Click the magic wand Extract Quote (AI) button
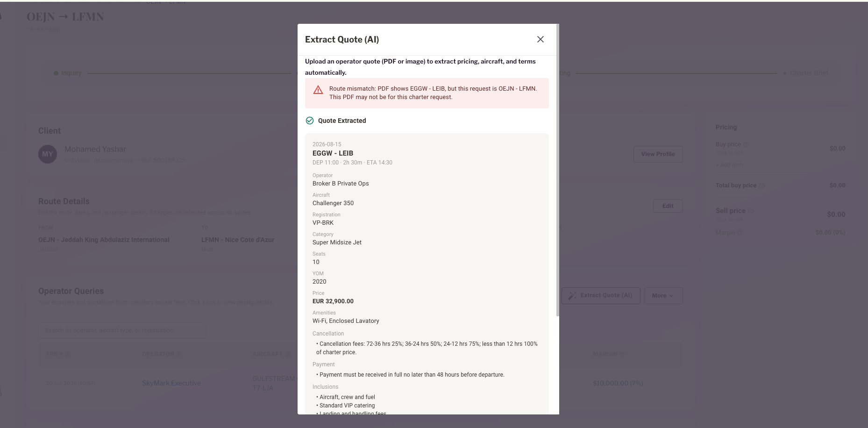This screenshot has width=868, height=428. (x=601, y=296)
